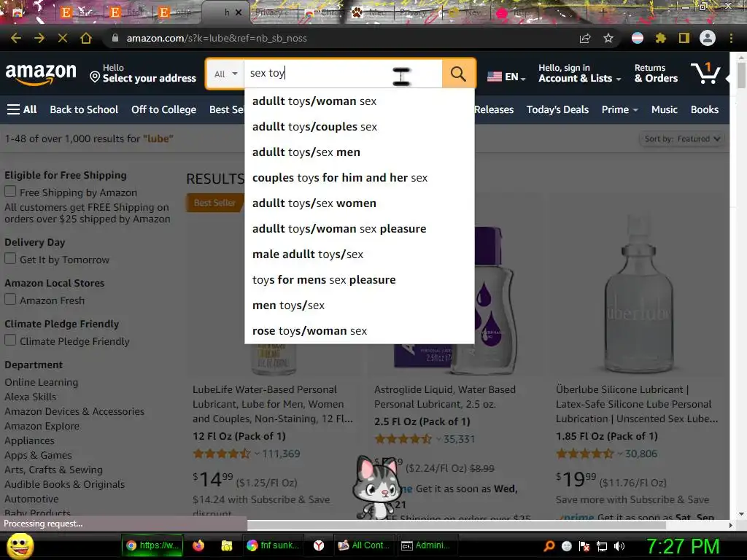Open the Astroglide Liquid product title

[x=444, y=397]
